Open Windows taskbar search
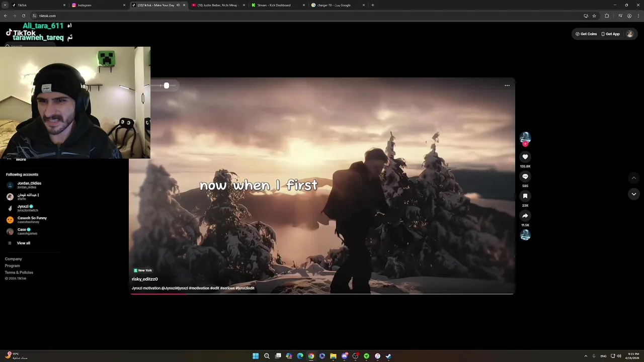 tap(267, 356)
